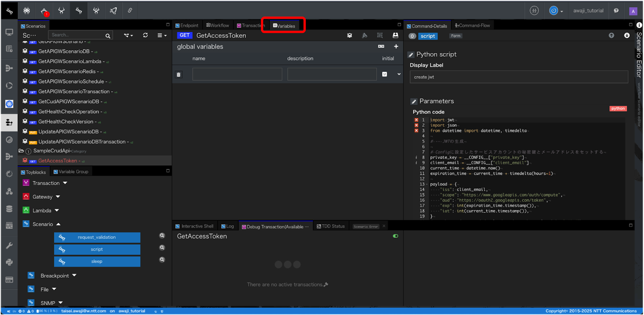Viewport: 644px width, 315px height.
Task: Expand the Gateway toyblocks group
Action: [x=58, y=197]
